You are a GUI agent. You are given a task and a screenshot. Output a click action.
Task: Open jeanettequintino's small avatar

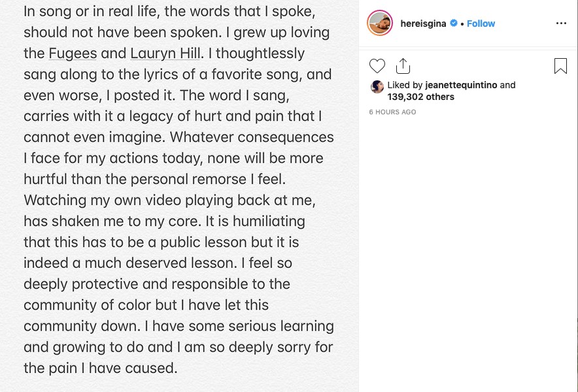tap(377, 87)
